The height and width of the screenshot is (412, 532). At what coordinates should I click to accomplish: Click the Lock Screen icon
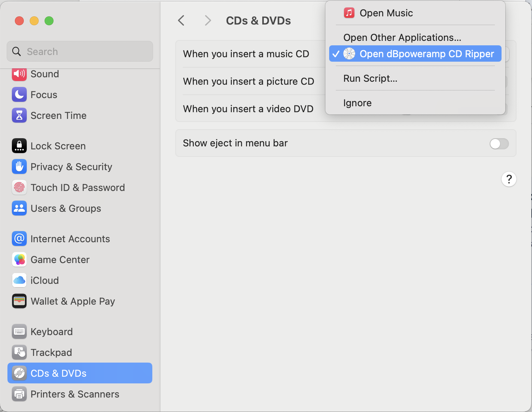(19, 146)
